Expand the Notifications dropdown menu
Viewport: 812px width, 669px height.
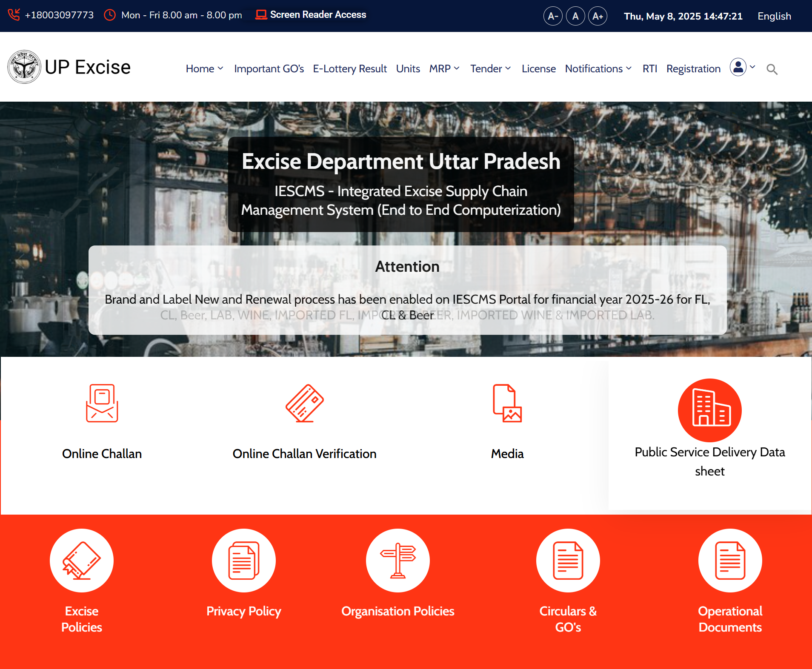(599, 68)
